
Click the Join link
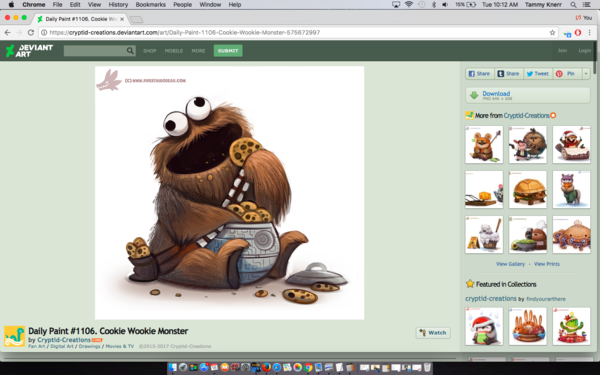coord(562,51)
